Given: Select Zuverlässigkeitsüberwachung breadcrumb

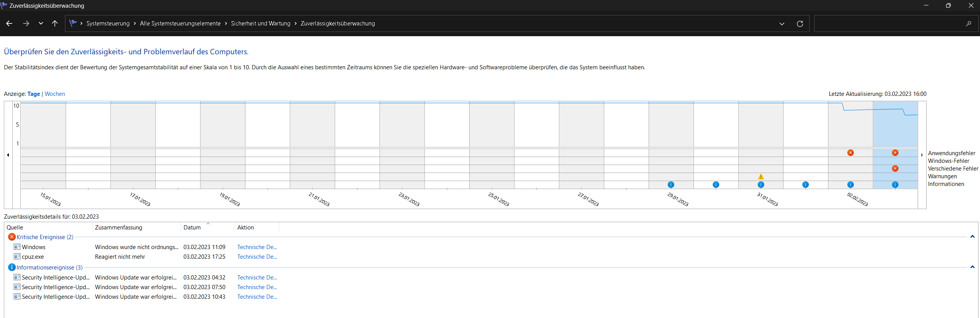Looking at the screenshot, I should [338, 23].
